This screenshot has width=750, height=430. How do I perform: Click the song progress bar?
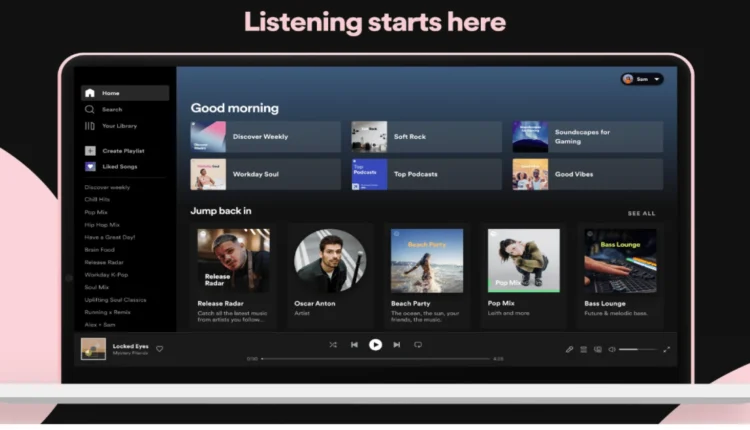(x=375, y=359)
